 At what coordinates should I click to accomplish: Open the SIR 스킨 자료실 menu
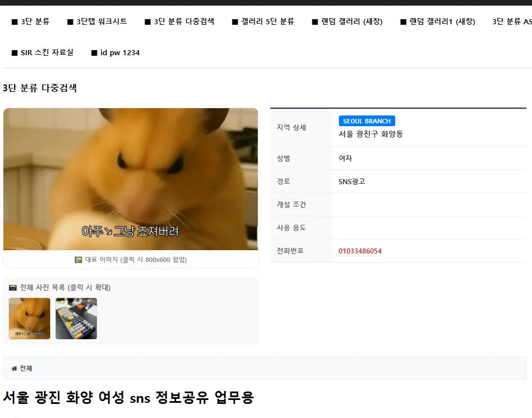(x=42, y=52)
